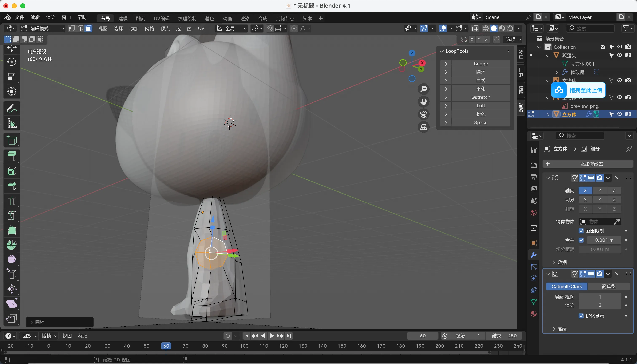Viewport: 637px width, 364px height.
Task: Select the Loop Cut tool
Action: pos(12,201)
